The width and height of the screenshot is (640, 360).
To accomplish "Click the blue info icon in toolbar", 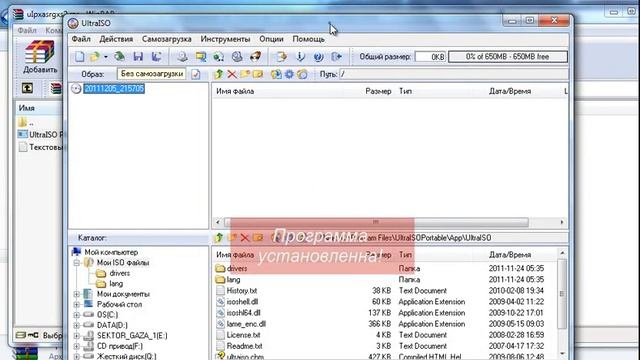I will click(x=300, y=56).
